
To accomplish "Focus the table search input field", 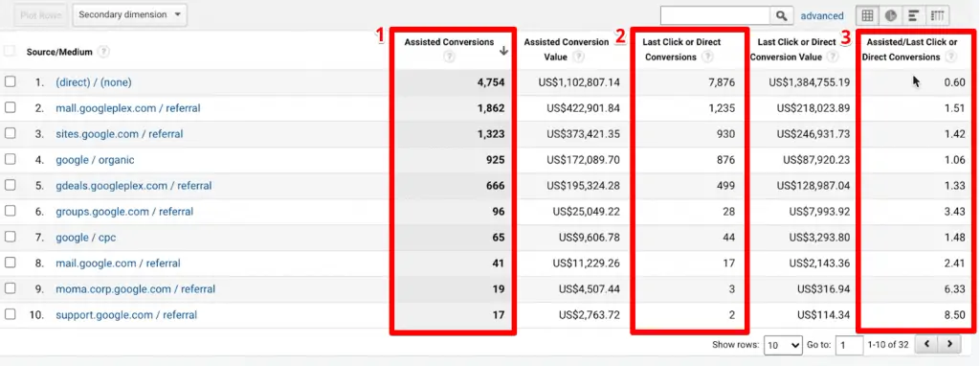I will (715, 15).
